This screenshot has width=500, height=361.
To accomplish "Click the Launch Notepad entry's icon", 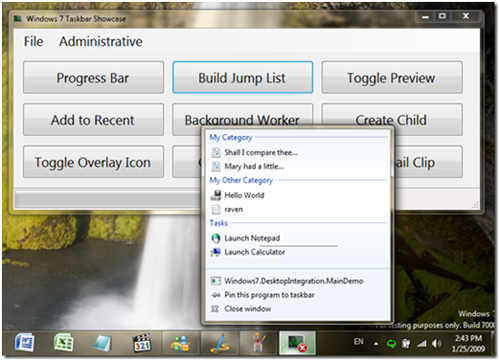I will 216,238.
